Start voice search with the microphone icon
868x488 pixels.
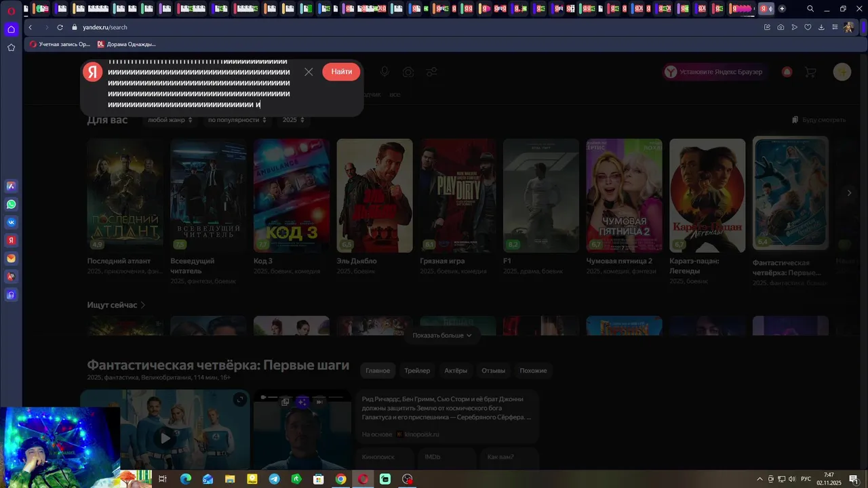[384, 72]
